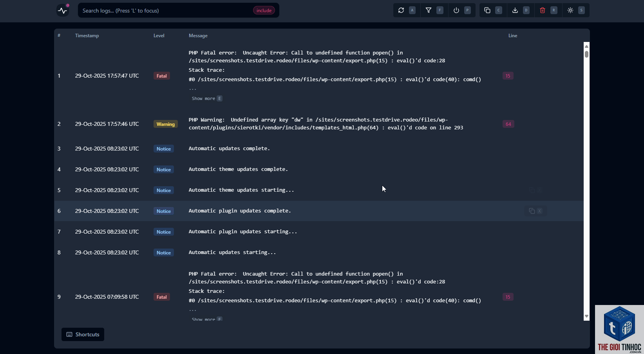This screenshot has width=644, height=354.
Task: Click the keyboard icon in Shortcuts button
Action: [69, 334]
